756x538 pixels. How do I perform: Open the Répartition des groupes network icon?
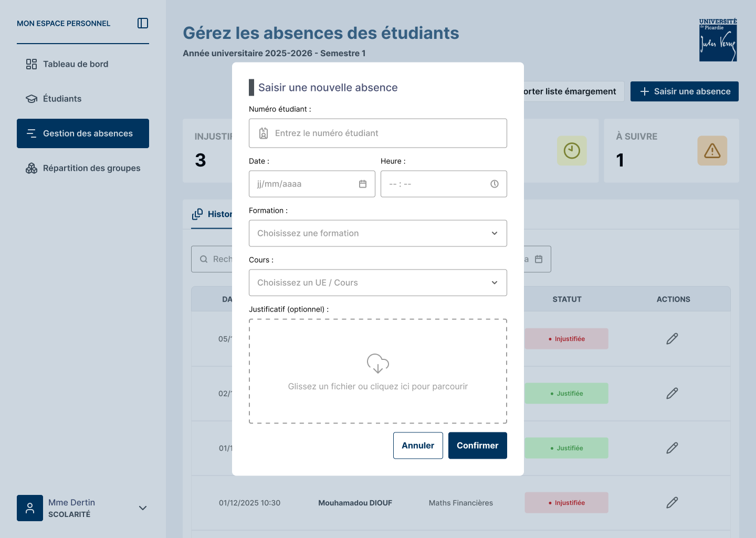point(31,168)
